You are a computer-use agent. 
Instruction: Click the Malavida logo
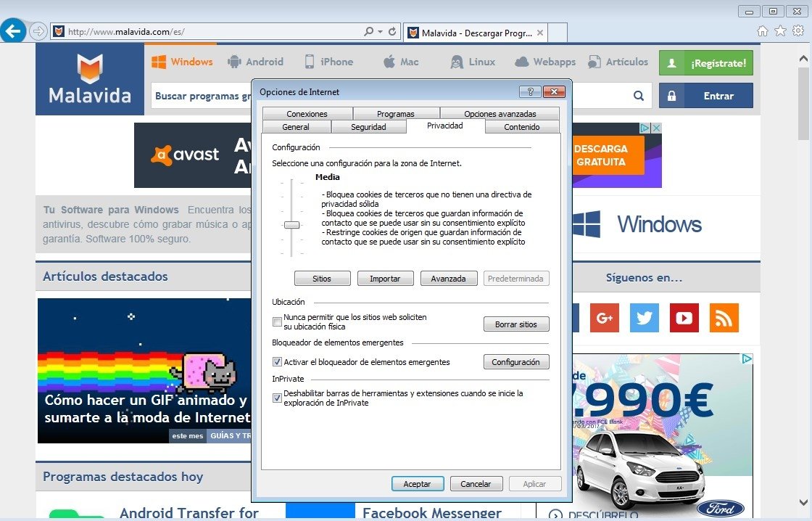coord(90,79)
